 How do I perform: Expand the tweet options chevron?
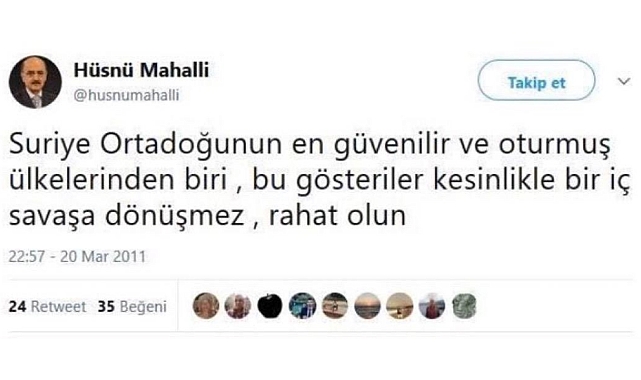pos(623,81)
